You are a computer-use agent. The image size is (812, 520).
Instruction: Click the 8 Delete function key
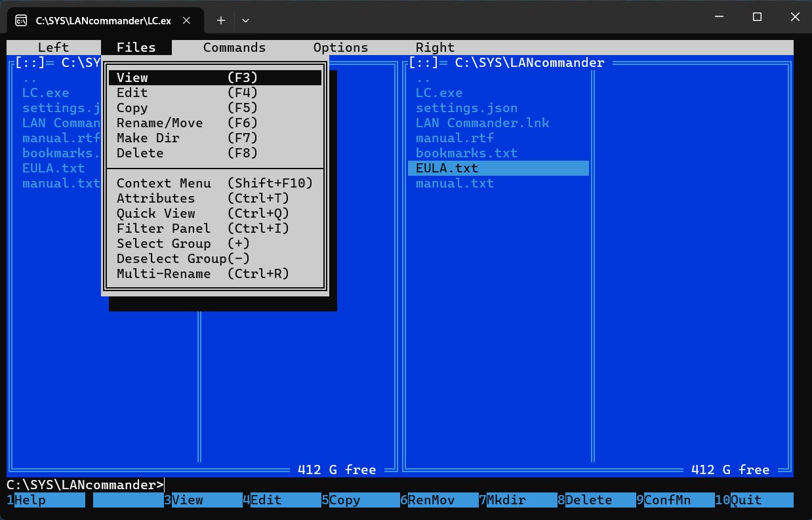(x=597, y=500)
